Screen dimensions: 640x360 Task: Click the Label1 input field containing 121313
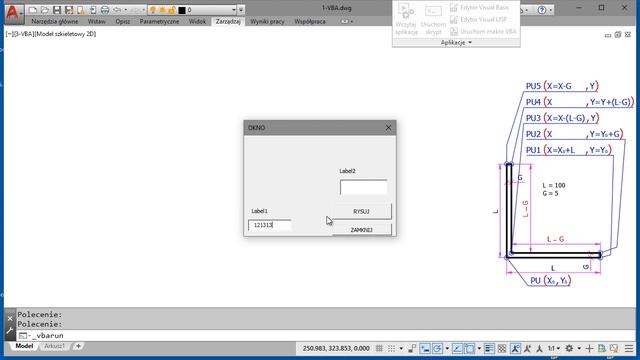click(x=270, y=225)
